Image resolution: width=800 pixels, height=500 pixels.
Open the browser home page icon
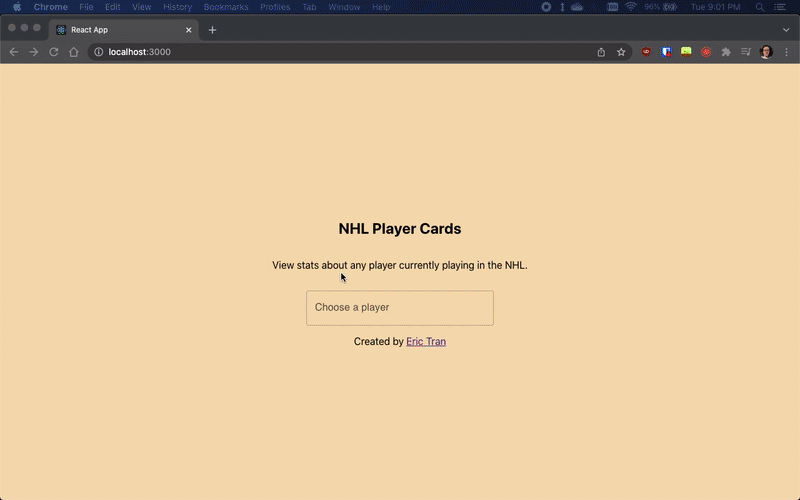(x=73, y=52)
